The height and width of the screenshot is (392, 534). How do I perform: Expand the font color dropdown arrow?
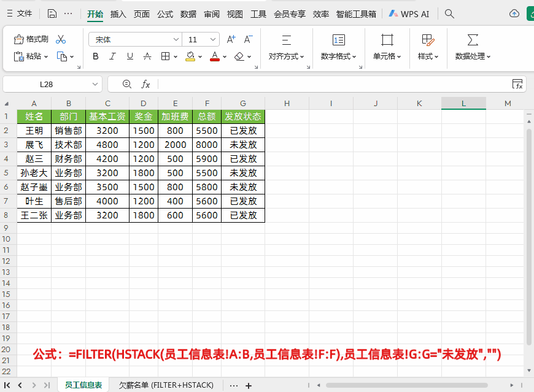[x=225, y=57]
